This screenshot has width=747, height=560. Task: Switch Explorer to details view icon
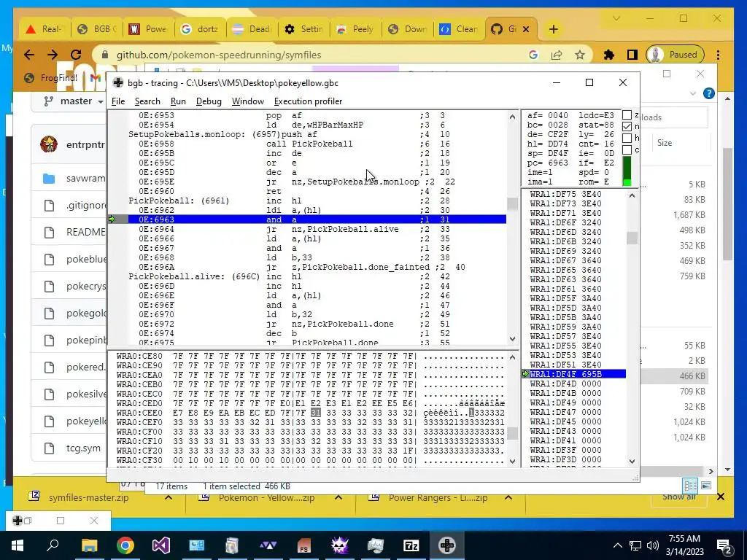(x=690, y=485)
